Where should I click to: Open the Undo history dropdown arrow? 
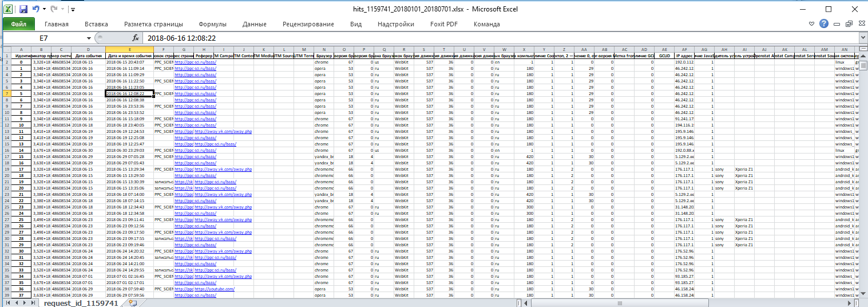(x=44, y=10)
